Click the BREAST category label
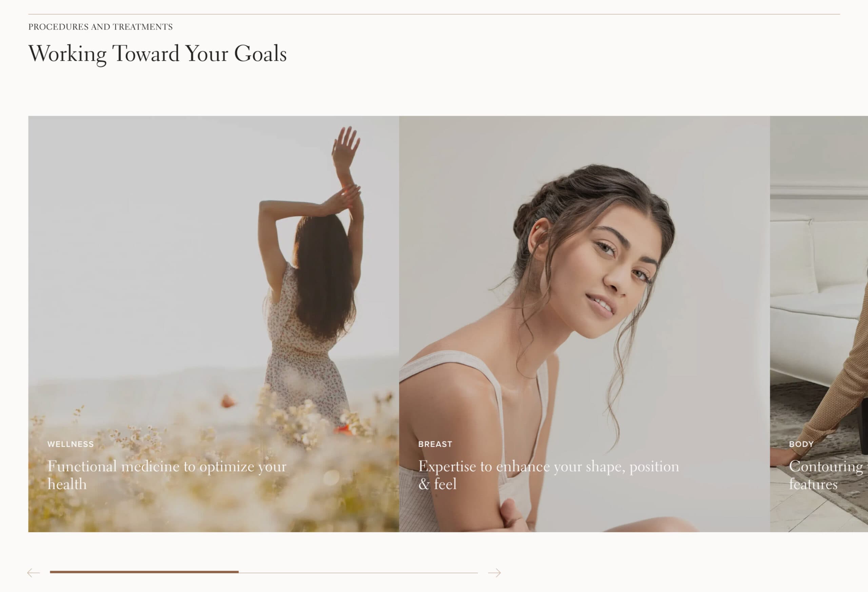Viewport: 868px width, 592px height. pyautogui.click(x=435, y=444)
